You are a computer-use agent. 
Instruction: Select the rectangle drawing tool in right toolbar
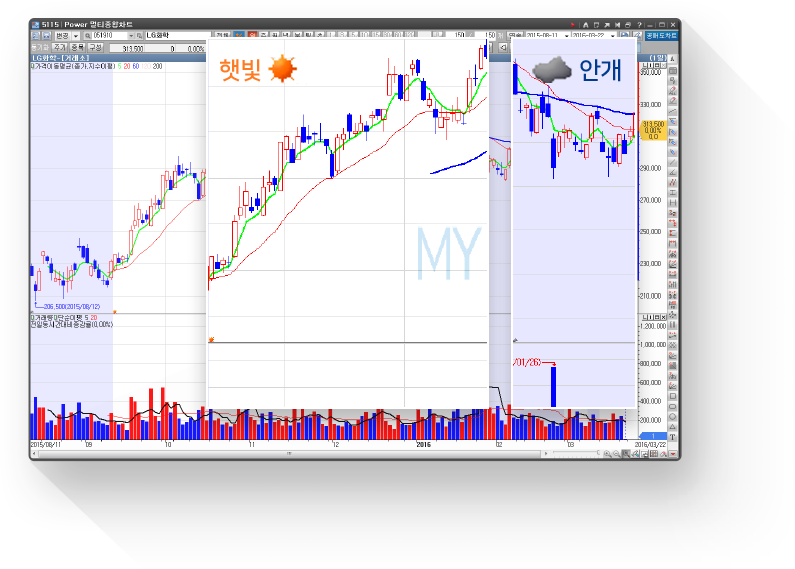(x=673, y=396)
